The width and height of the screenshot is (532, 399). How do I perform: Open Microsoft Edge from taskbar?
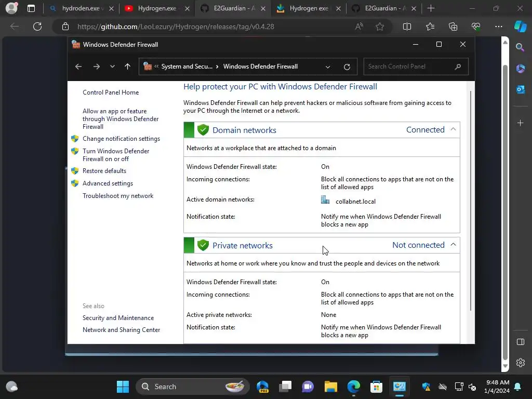pos(353,387)
